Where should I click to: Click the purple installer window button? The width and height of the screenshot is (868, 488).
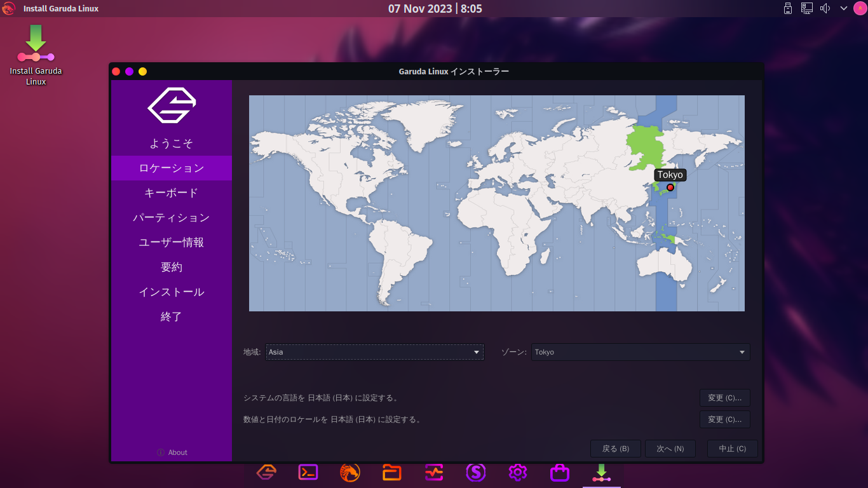(130, 71)
